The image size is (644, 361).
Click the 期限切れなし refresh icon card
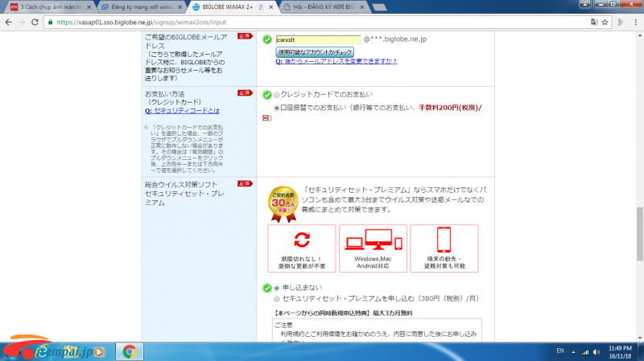coord(302,248)
